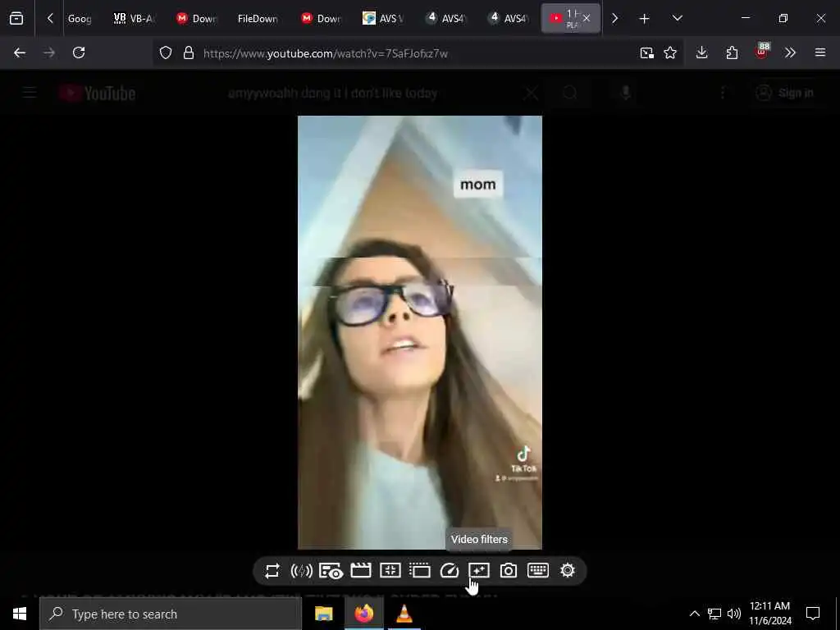
Task: Switch to the VB-A tab
Action: click(134, 19)
